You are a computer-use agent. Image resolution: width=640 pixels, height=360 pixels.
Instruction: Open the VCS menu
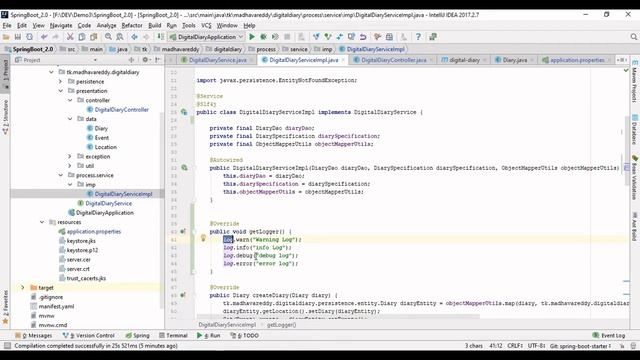coord(206,25)
